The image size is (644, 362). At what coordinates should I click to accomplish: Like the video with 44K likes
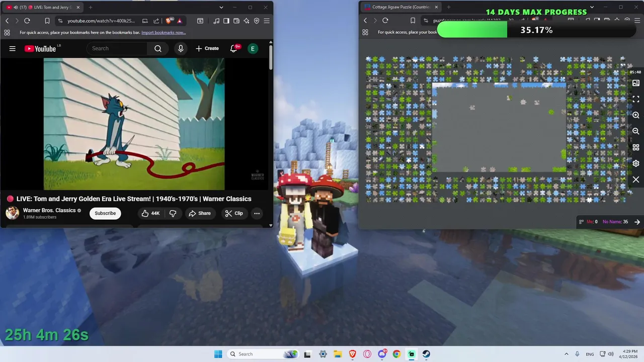(150, 213)
